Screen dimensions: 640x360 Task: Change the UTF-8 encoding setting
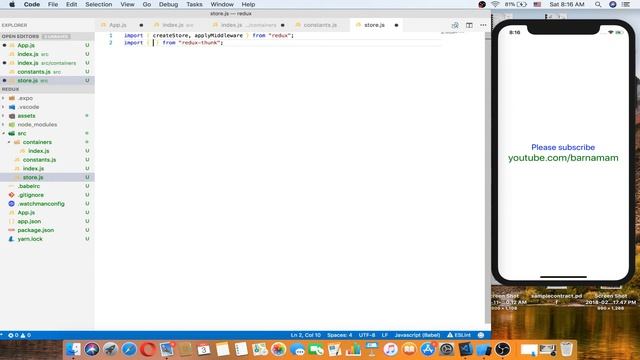click(367, 335)
